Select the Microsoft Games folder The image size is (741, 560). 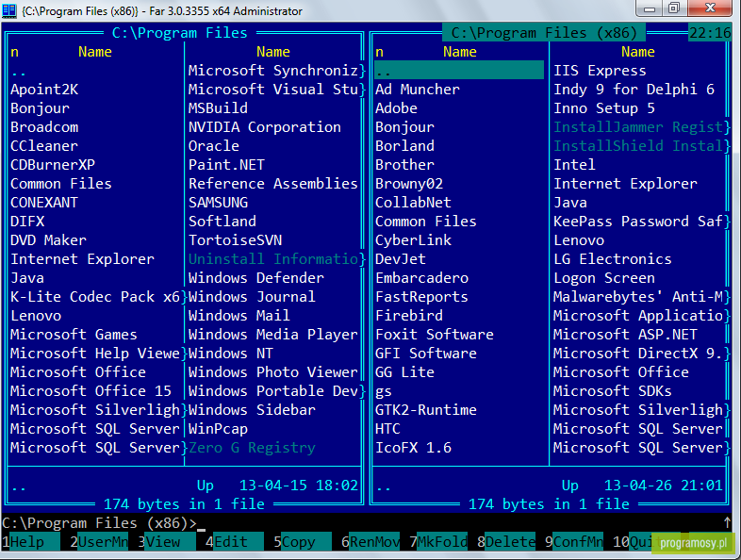(74, 335)
